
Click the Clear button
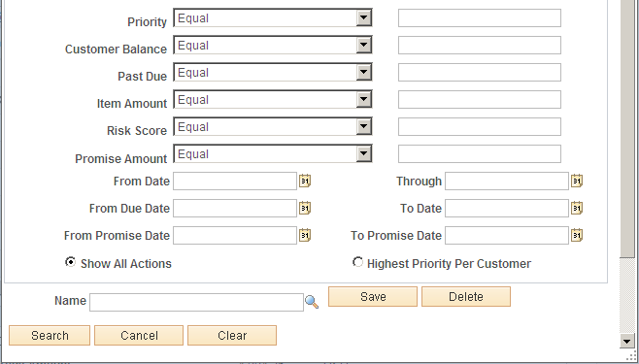pos(232,336)
